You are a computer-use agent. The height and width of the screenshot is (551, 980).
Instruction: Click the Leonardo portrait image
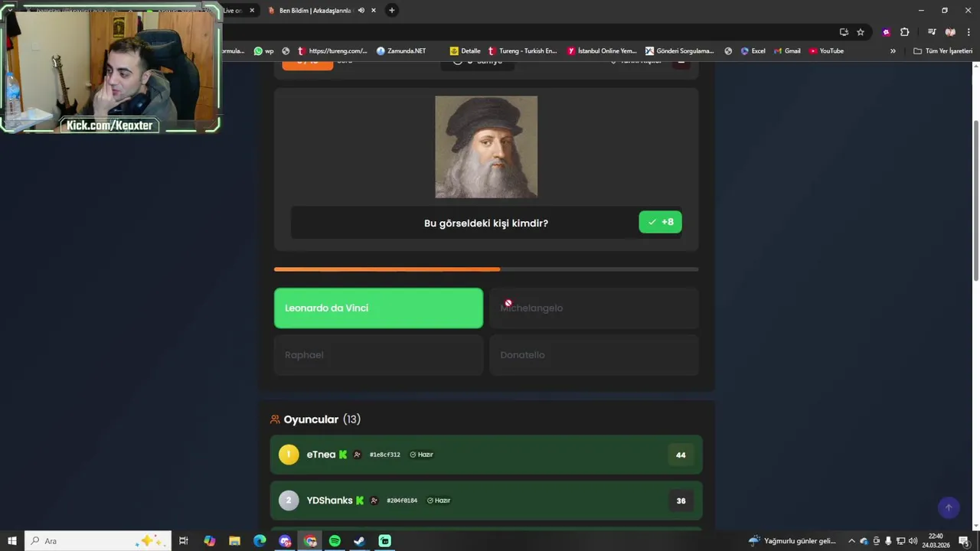(x=486, y=147)
